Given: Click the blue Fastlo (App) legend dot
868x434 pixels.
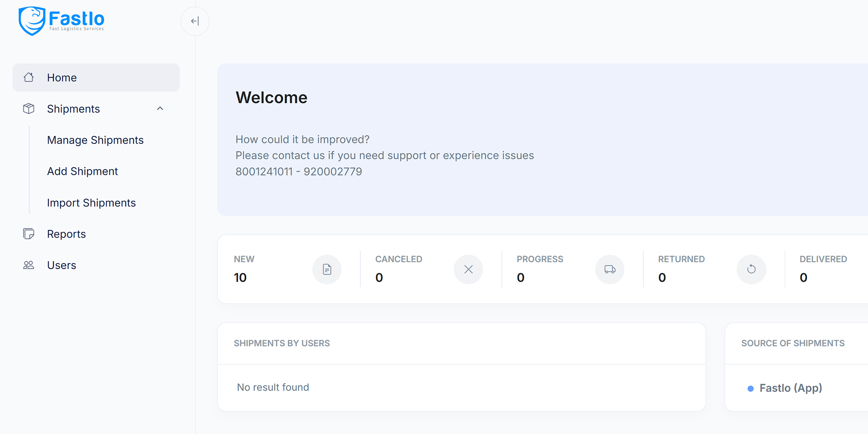Looking at the screenshot, I should (750, 388).
